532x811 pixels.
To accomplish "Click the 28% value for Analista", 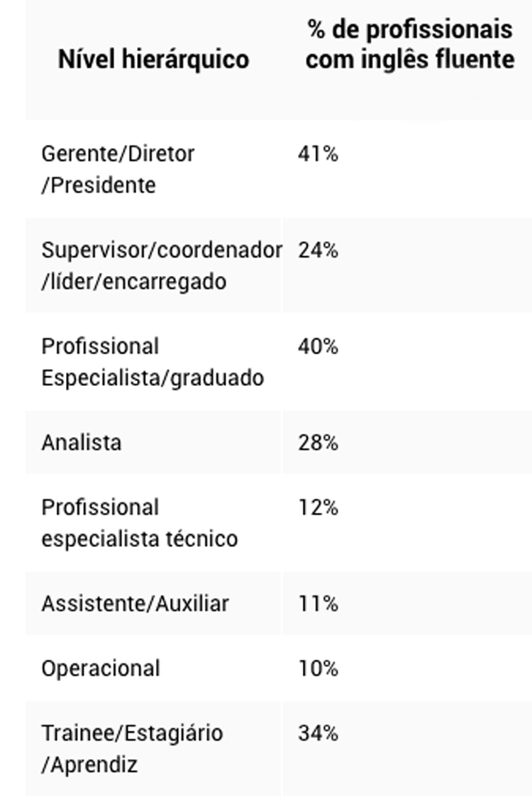I will [x=318, y=443].
